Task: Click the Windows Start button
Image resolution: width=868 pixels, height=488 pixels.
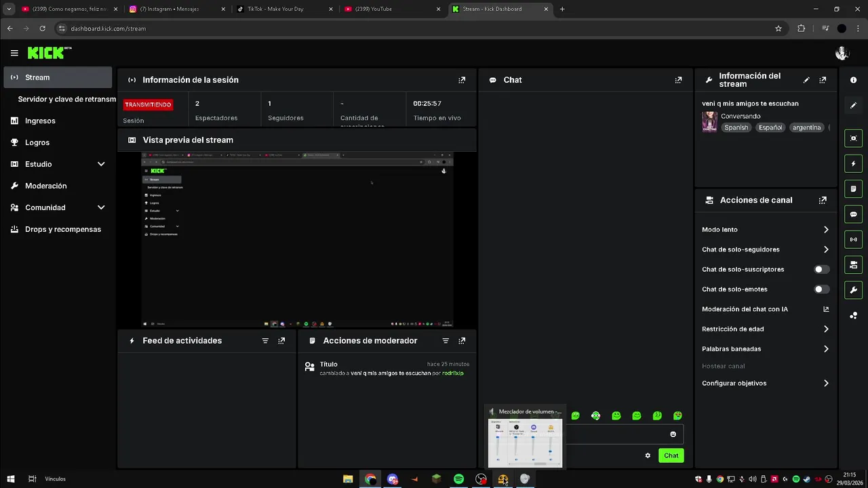Action: coord(11,479)
